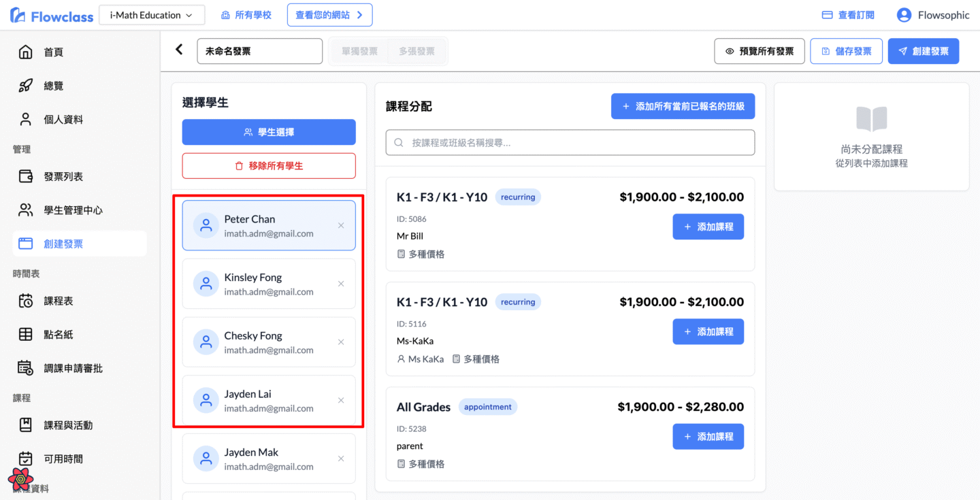Viewport: 980px width, 500px height.
Task: Switch to 單獨發票 single invoice mode
Action: coord(359,51)
